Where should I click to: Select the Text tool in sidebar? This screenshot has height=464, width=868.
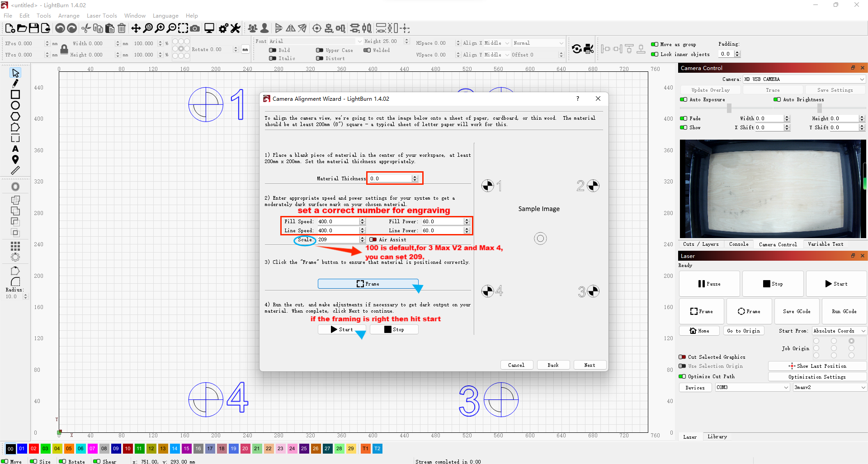(x=15, y=149)
